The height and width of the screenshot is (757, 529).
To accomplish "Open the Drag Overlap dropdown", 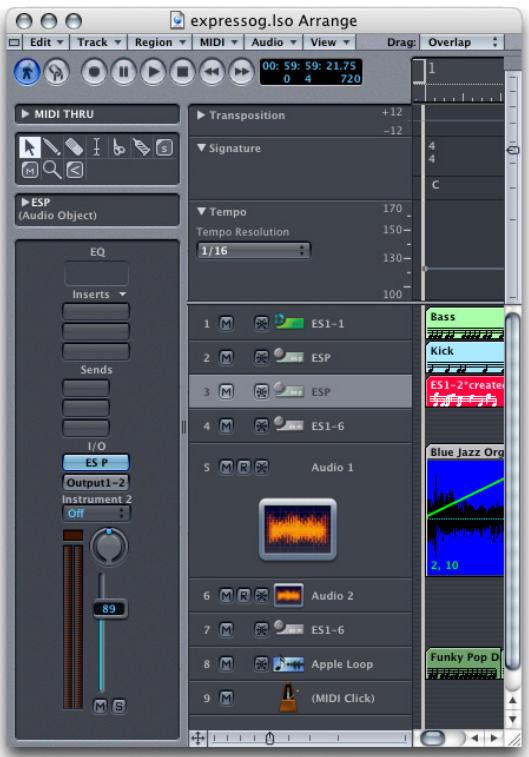I will pos(461,42).
